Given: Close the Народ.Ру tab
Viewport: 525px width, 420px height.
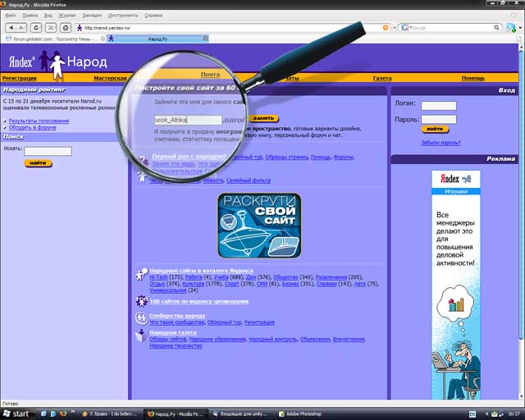Looking at the screenshot, I should click(x=206, y=39).
